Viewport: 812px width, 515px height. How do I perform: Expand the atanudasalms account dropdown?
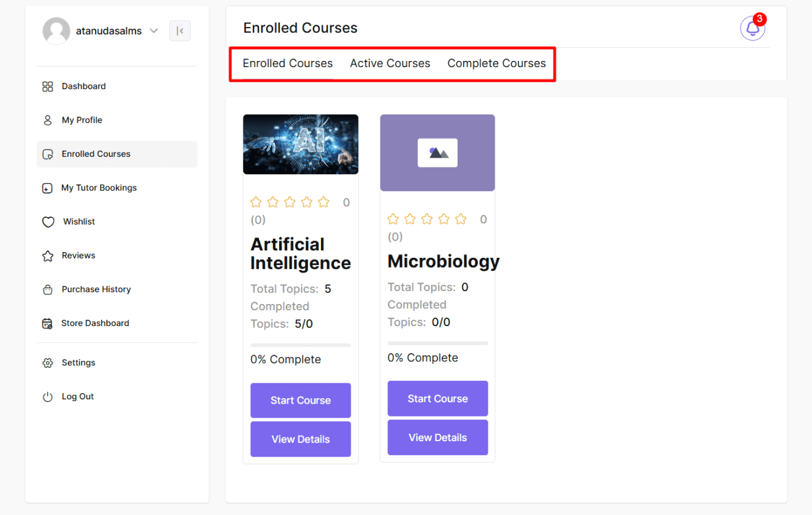click(x=153, y=30)
